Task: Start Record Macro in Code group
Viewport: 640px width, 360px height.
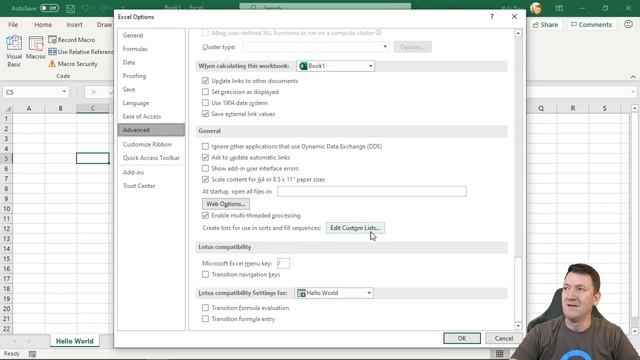Action: point(72,40)
